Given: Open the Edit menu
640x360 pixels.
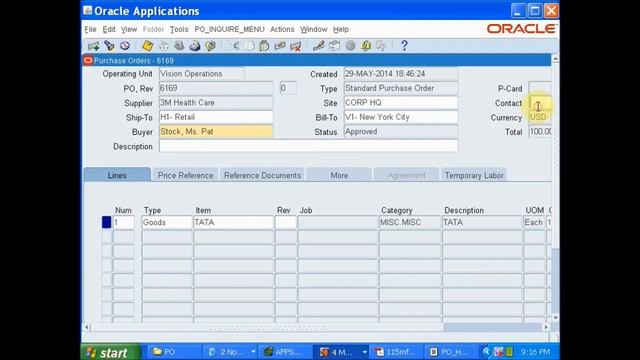Looking at the screenshot, I should [x=109, y=29].
